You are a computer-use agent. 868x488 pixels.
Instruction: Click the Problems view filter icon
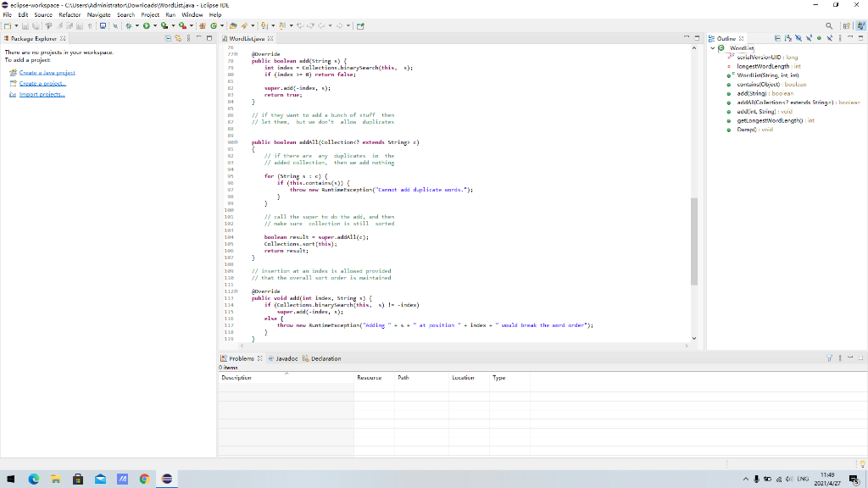pos(828,358)
